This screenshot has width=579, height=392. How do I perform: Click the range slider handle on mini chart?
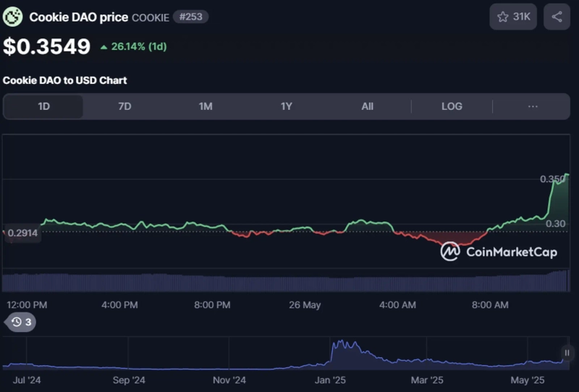pyautogui.click(x=567, y=352)
